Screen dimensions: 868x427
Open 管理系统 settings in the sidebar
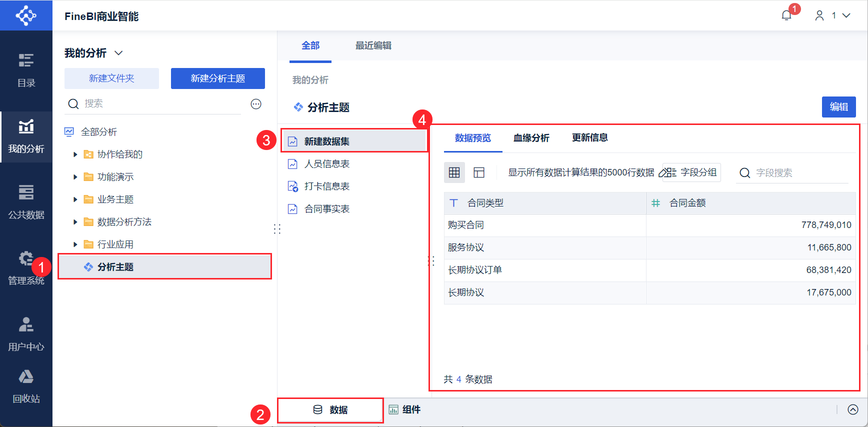pos(26,268)
